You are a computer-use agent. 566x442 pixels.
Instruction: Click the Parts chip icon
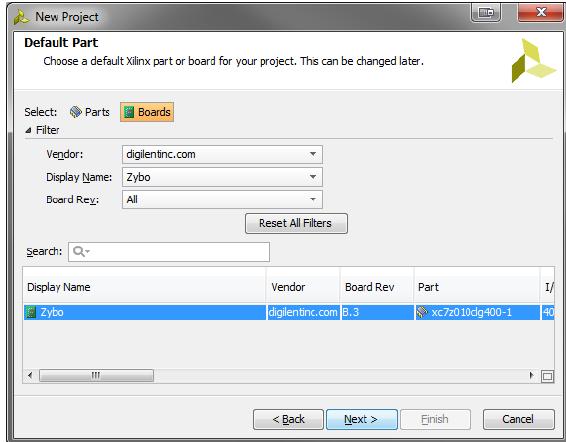click(75, 112)
